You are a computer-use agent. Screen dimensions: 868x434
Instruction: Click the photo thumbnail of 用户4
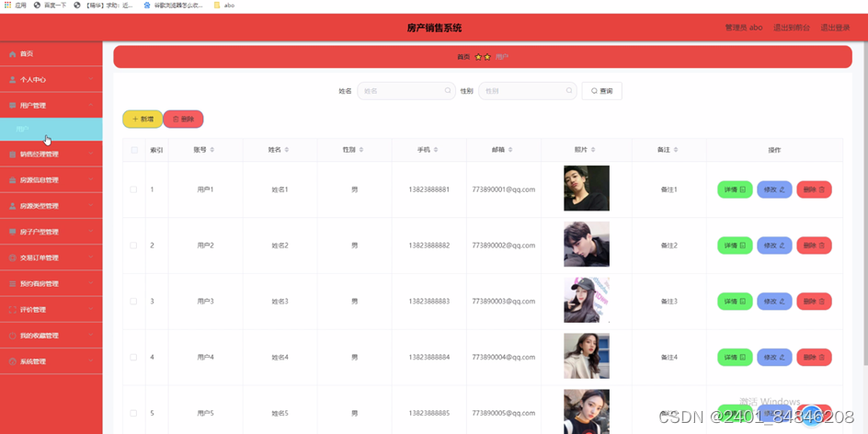point(587,356)
